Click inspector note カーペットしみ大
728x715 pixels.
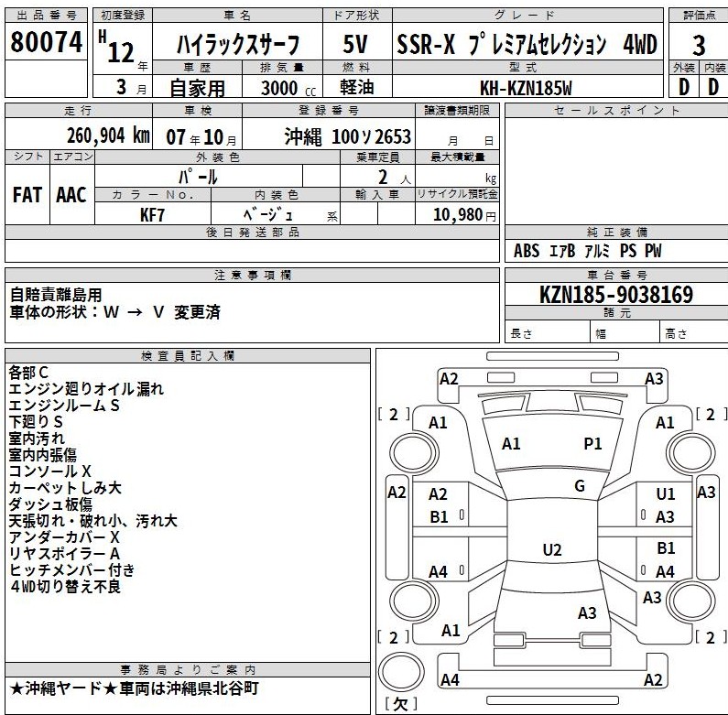65,487
